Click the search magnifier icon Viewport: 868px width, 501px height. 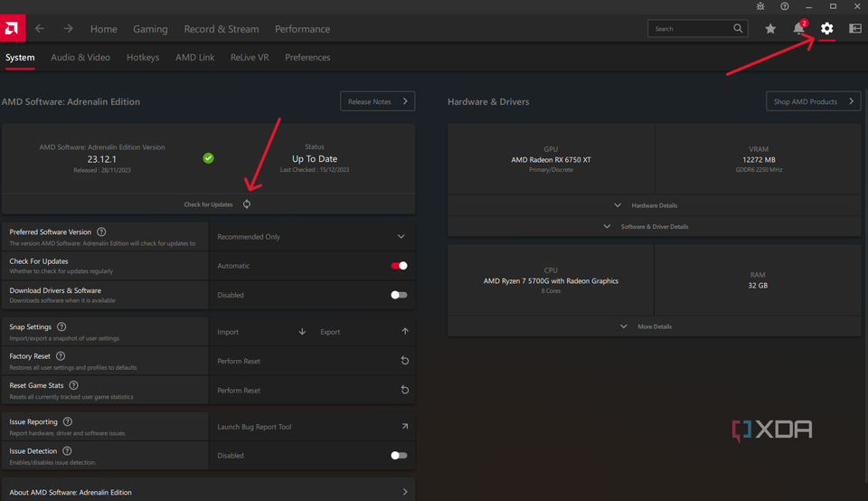coord(738,28)
